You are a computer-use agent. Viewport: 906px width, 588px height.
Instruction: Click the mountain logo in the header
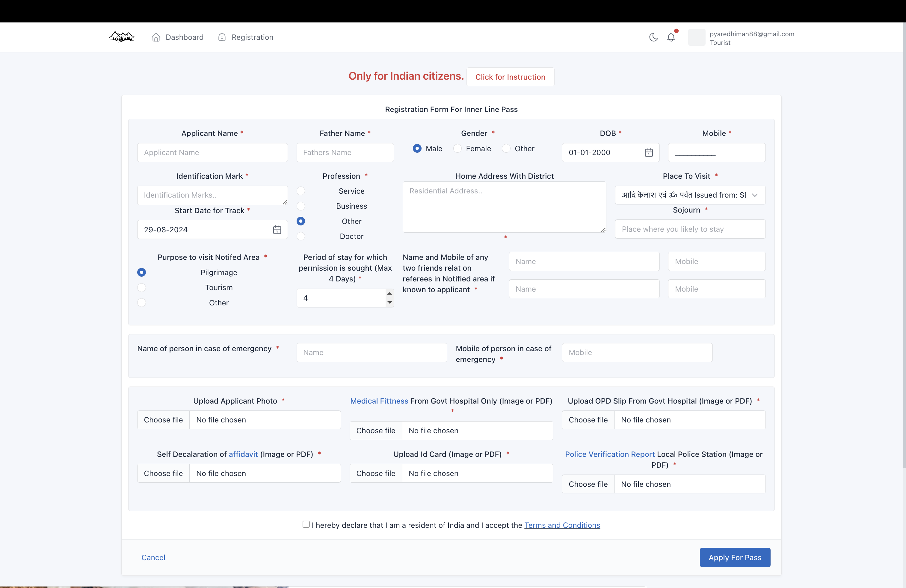pos(121,37)
